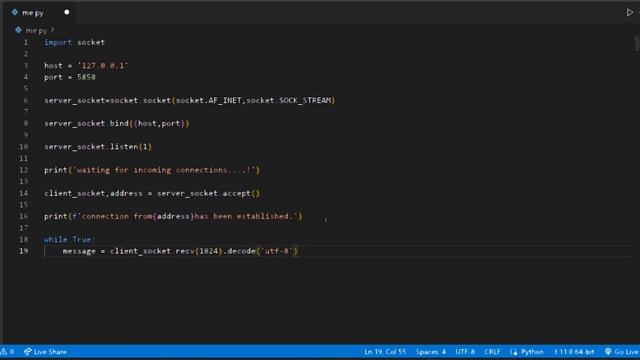
Task: Click Go Live in the status bar
Action: click(622, 351)
